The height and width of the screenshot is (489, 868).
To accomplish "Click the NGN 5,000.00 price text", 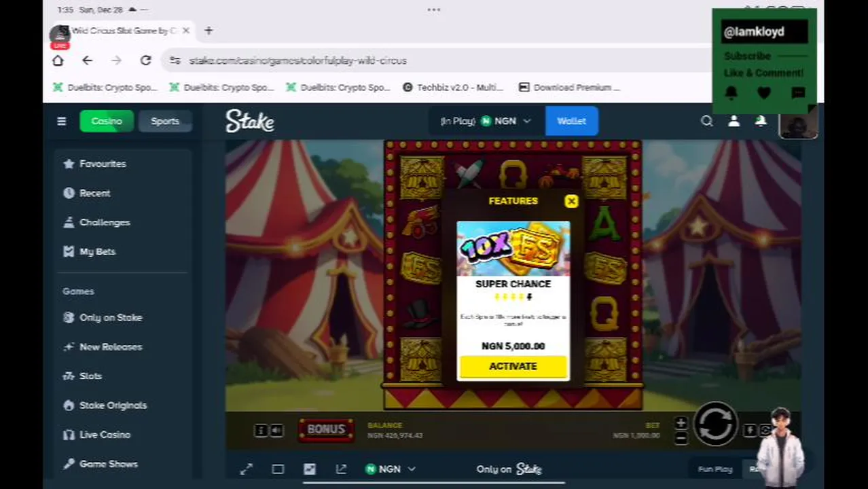I will pos(513,346).
